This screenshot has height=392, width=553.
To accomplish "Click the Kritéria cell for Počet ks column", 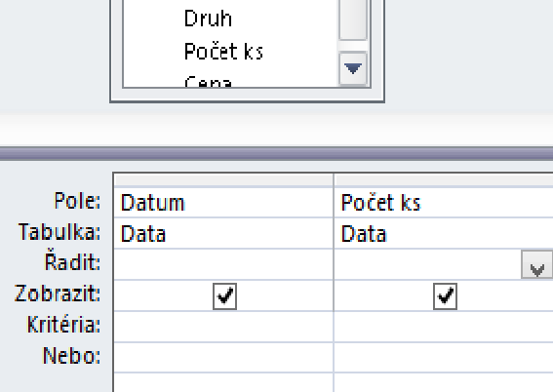I will pyautogui.click(x=444, y=327).
